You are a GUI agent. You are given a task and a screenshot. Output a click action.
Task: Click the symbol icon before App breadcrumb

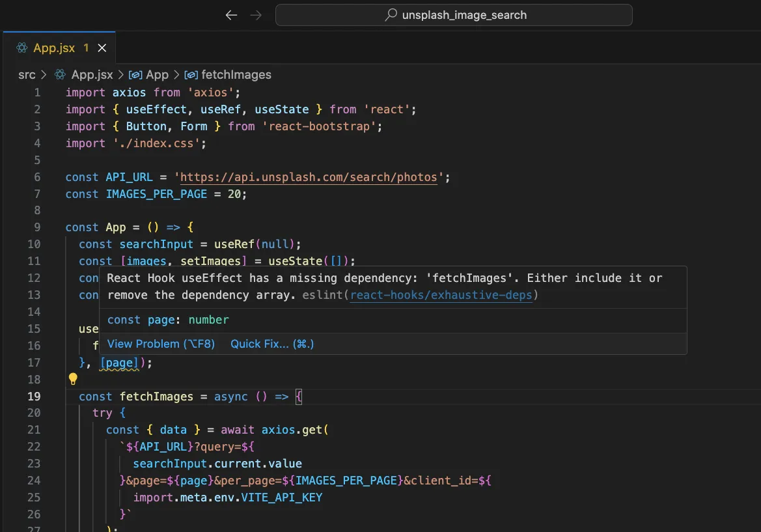click(x=136, y=75)
